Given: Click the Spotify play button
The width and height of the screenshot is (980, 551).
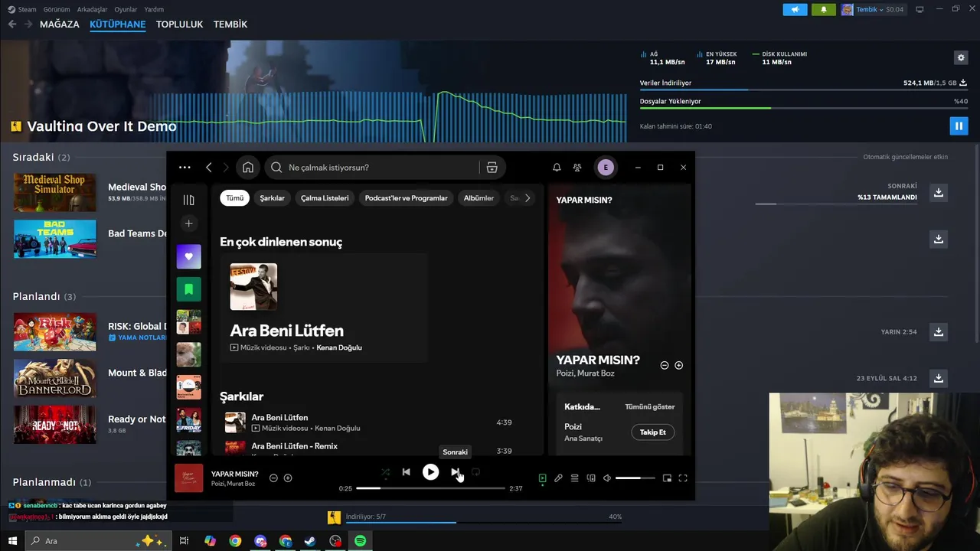Looking at the screenshot, I should pos(430,472).
